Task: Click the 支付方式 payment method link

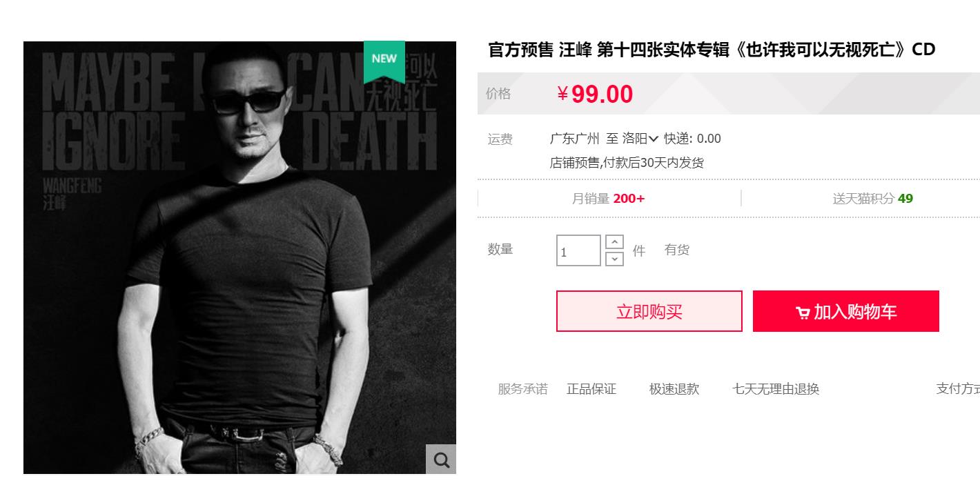Action: pyautogui.click(x=958, y=389)
